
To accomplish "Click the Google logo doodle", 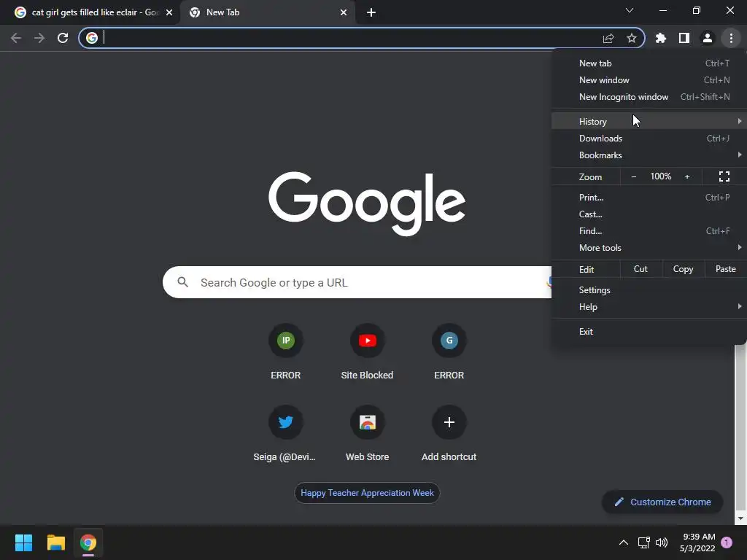I will 367,203.
